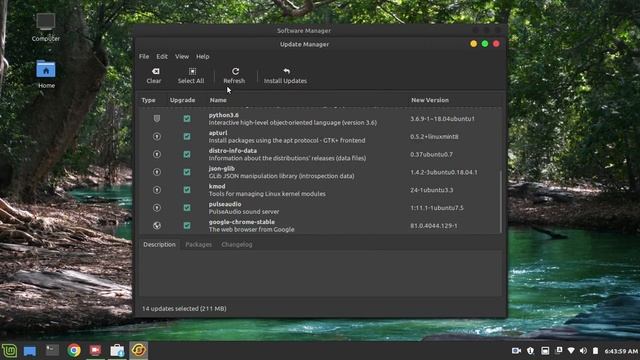640x360 pixels.
Task: Click the type icon for distro-info-data
Action: point(157,154)
